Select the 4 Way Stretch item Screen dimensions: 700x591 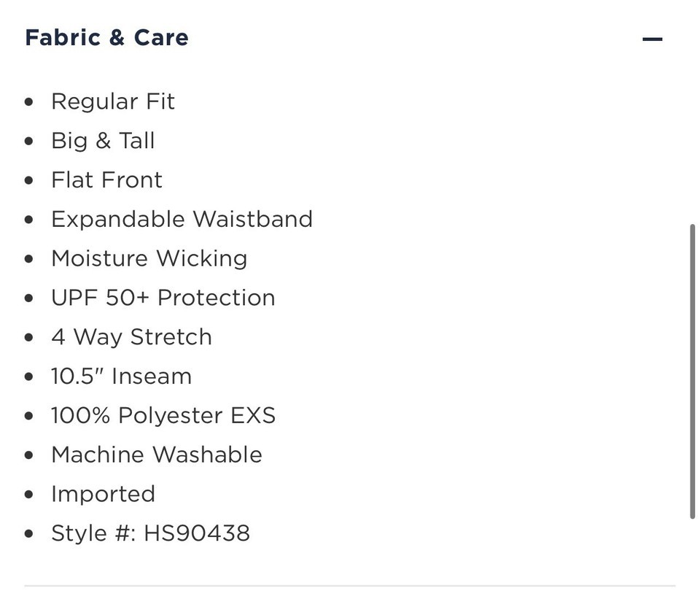pos(131,337)
